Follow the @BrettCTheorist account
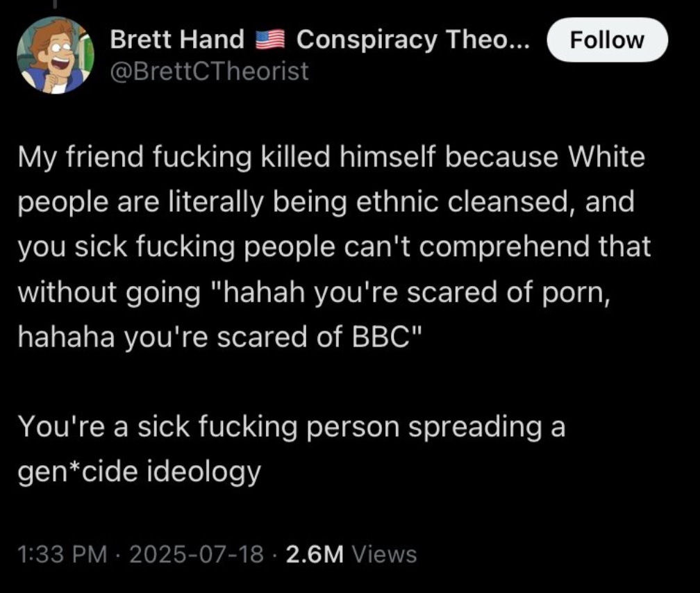The image size is (700, 593). point(607,40)
